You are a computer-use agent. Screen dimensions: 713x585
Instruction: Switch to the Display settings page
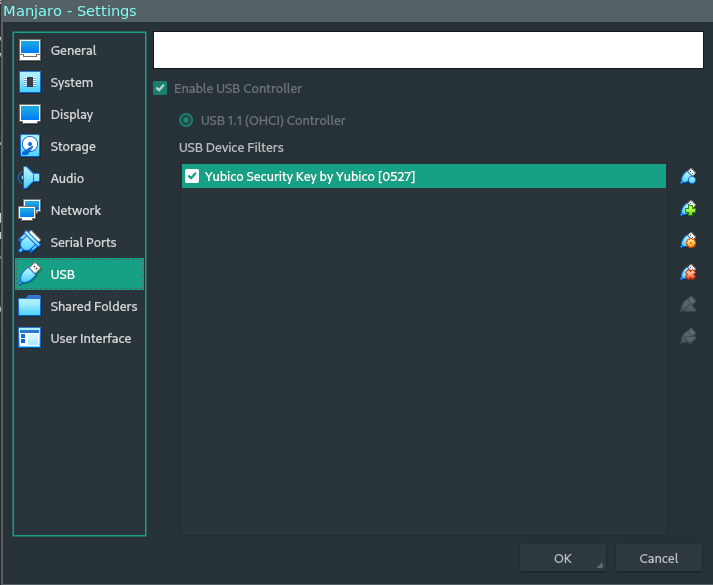click(71, 114)
